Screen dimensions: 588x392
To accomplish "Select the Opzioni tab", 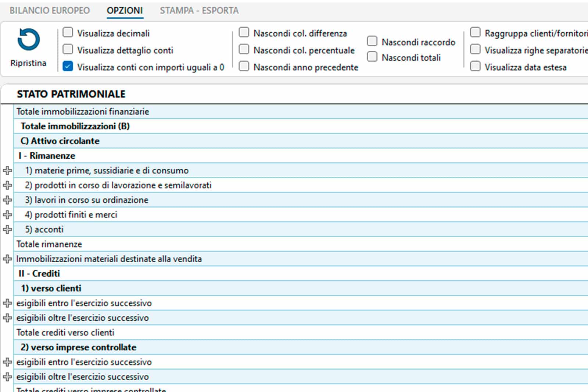I will (x=125, y=11).
